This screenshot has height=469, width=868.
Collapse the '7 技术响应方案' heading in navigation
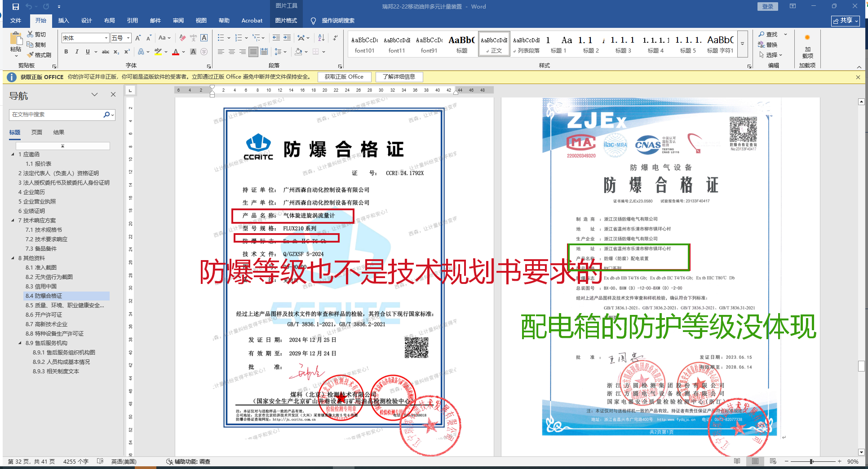tap(13, 221)
